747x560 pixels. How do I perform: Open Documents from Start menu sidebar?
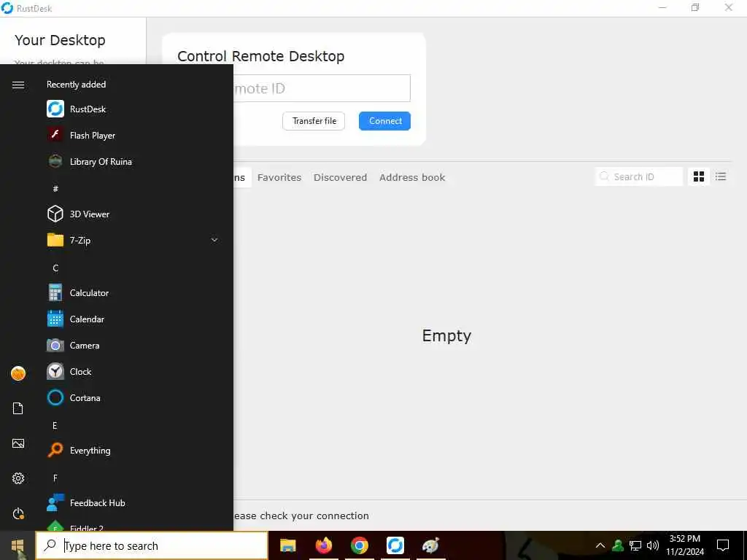pyautogui.click(x=18, y=408)
